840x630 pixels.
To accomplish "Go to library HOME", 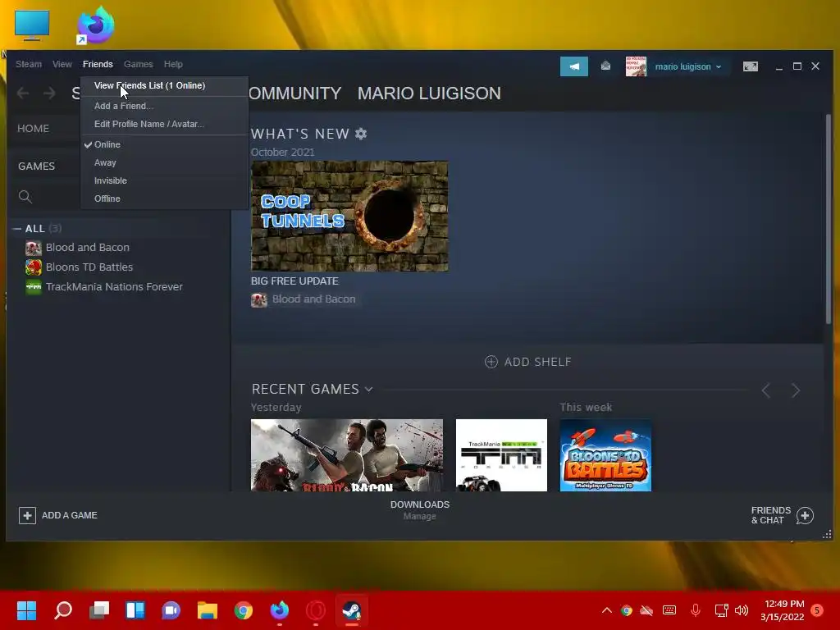I will coord(33,129).
